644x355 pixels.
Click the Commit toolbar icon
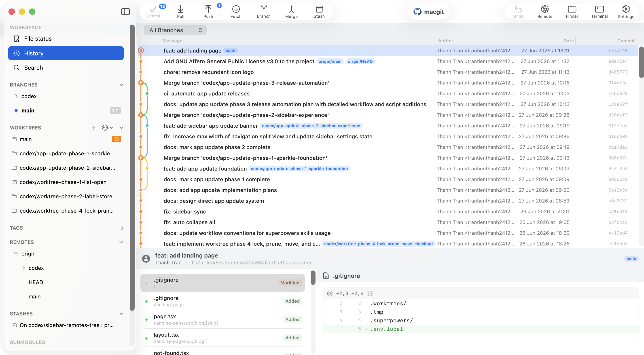[x=153, y=11]
